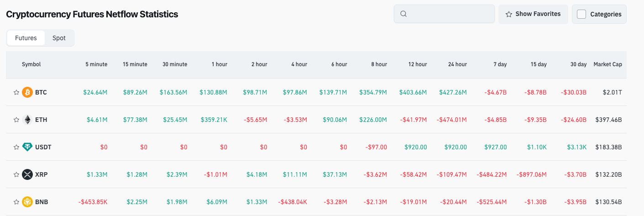This screenshot has height=216, width=644.
Task: Click the magnifier icon in search box
Action: pyautogui.click(x=403, y=14)
